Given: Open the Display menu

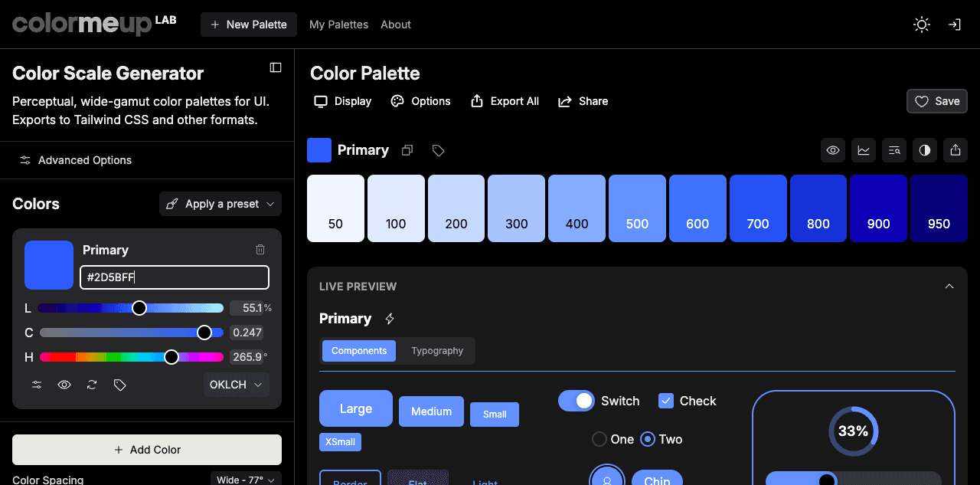Looking at the screenshot, I should coord(343,101).
